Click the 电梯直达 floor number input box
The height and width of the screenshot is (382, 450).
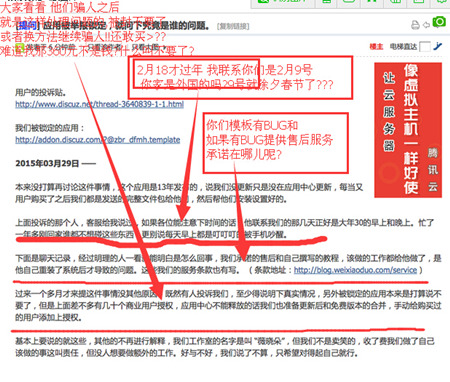[425, 47]
